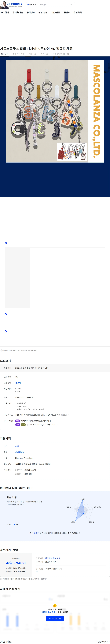
Task: Open the 콘텐츠 menu
Action: tap(67, 13)
